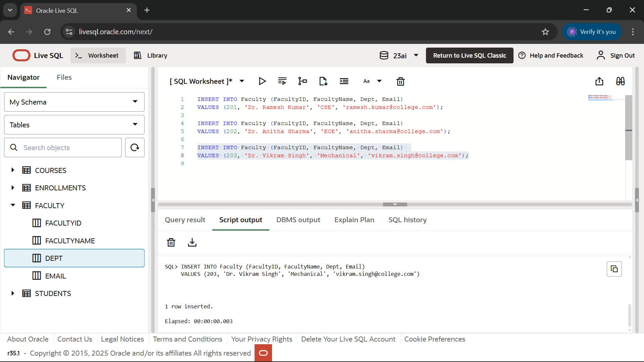Refresh the navigator objects list
This screenshot has height=362, width=644.
pyautogui.click(x=135, y=147)
